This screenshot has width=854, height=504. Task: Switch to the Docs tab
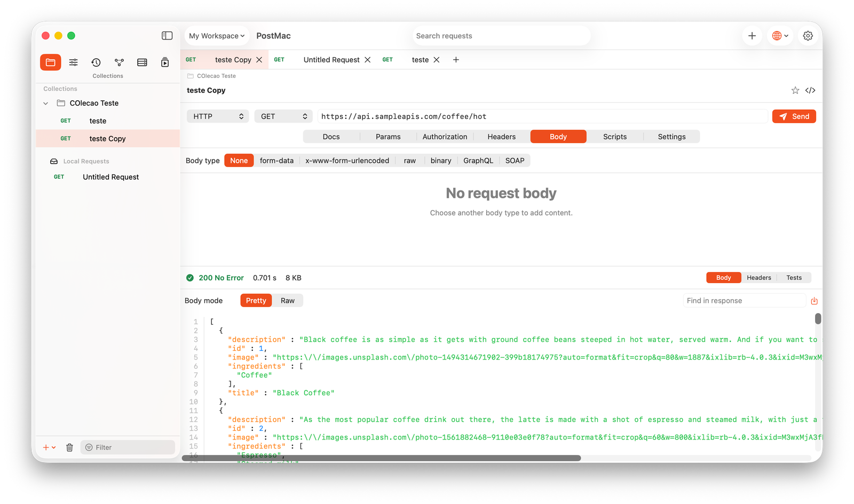[x=331, y=137]
